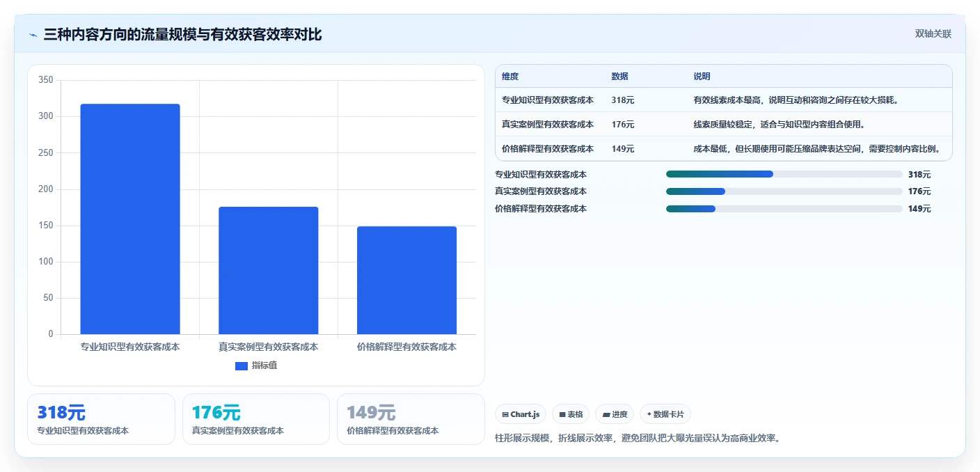The height and width of the screenshot is (472, 980).
Task: Click the note starting with 有效线索成本最高
Action: pos(796,100)
